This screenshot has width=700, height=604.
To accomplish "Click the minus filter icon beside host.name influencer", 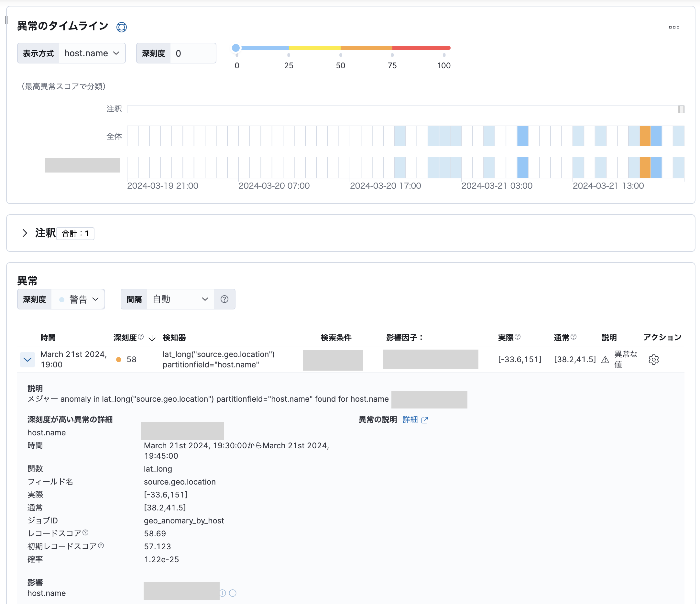I will (233, 593).
